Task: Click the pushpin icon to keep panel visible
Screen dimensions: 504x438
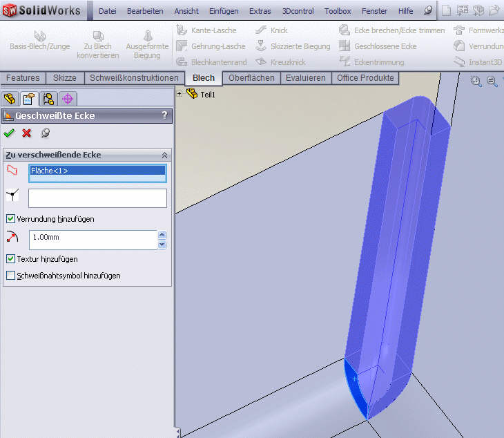Action: 46,133
